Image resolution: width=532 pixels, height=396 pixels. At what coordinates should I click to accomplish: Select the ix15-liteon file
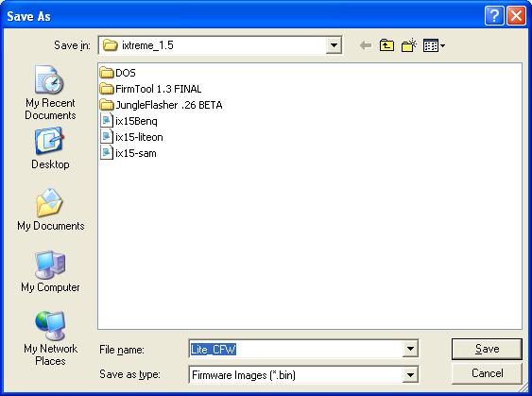131,137
